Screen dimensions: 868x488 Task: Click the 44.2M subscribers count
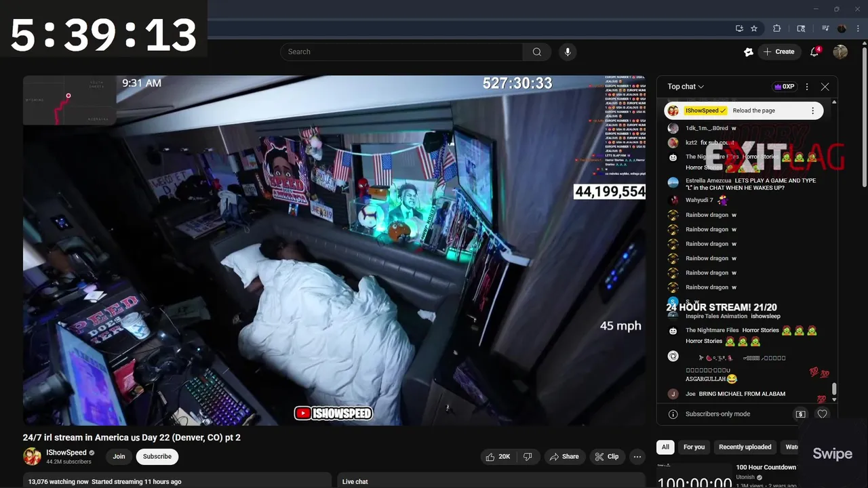point(68,462)
